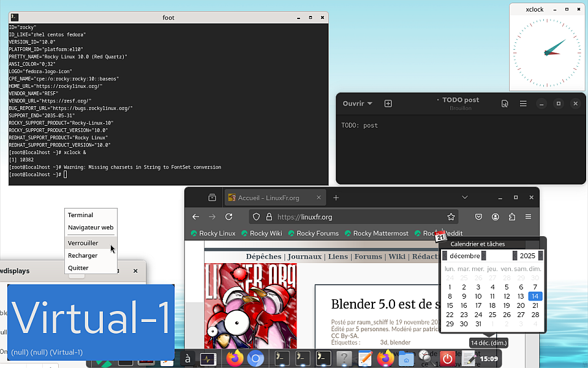Expand the Ouvrir dropdown in text editor
The width and height of the screenshot is (588, 368).
357,104
